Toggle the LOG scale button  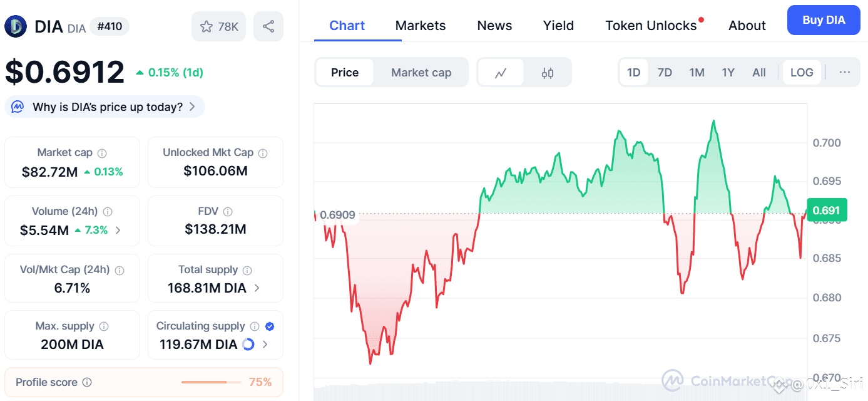click(x=802, y=73)
